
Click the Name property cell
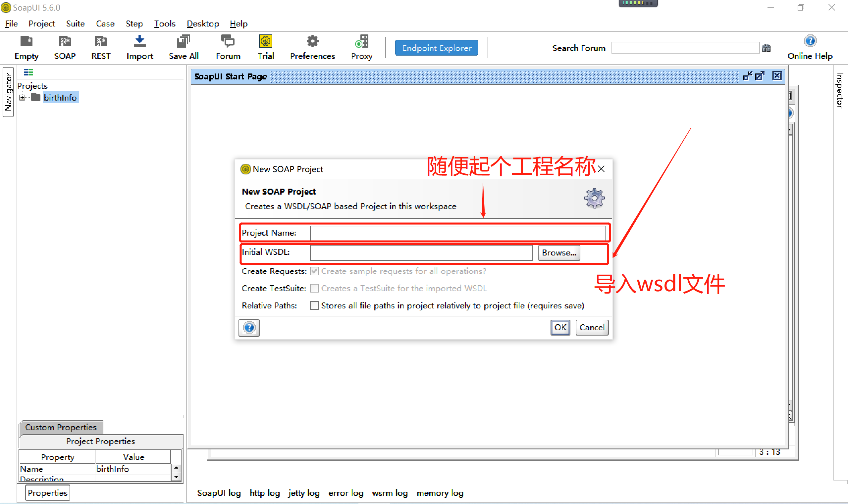coord(57,469)
